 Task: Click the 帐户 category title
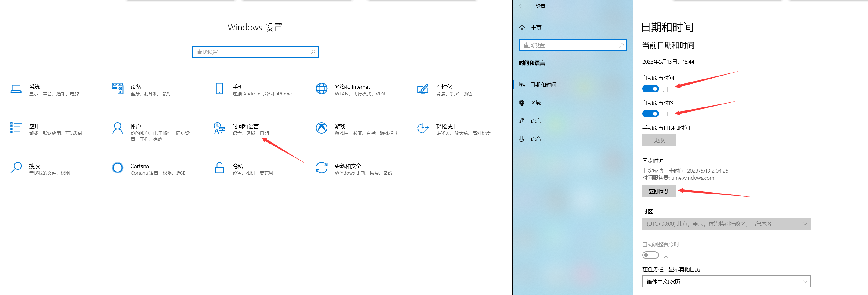point(135,126)
